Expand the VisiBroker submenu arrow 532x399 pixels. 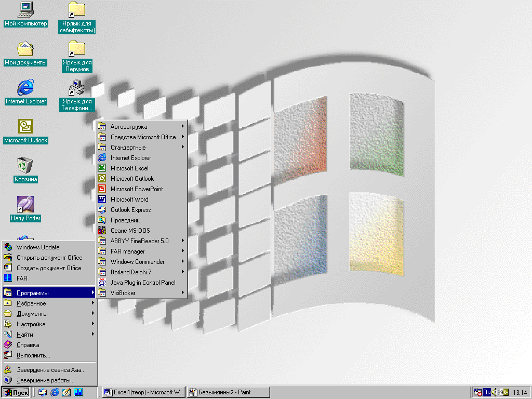tap(182, 292)
